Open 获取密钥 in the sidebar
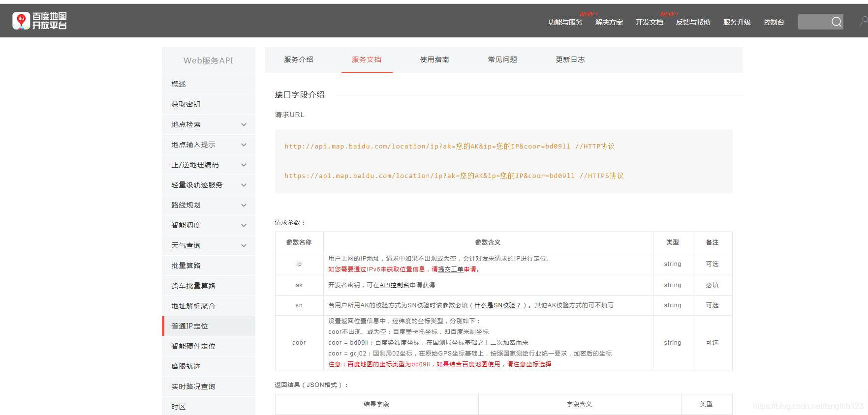Viewport: 868px width, 415px height. (209, 104)
